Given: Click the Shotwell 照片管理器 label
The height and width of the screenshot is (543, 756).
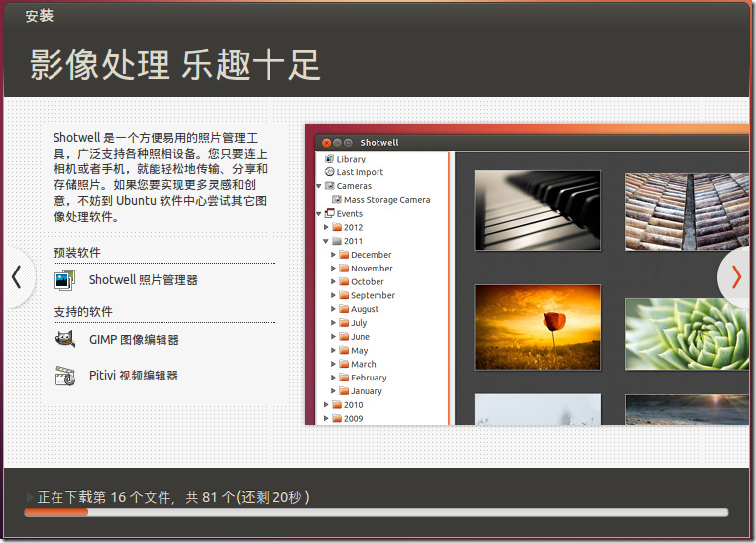Looking at the screenshot, I should tap(144, 280).
